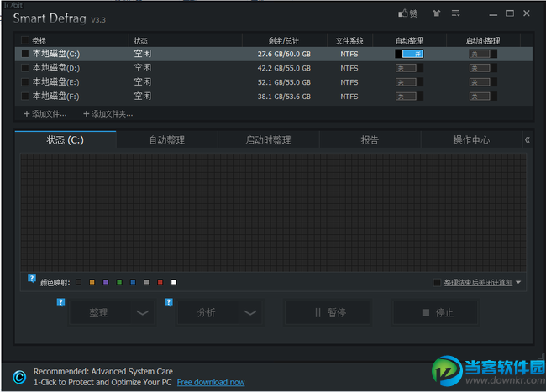The image size is (546, 392).
Task: Click the 添加文件 button
Action: [x=45, y=114]
